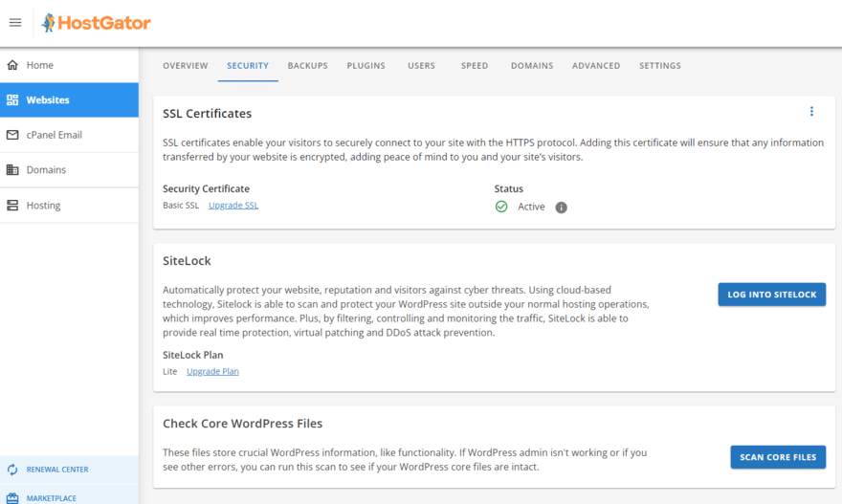Click the SiteLock heading

tap(187, 261)
